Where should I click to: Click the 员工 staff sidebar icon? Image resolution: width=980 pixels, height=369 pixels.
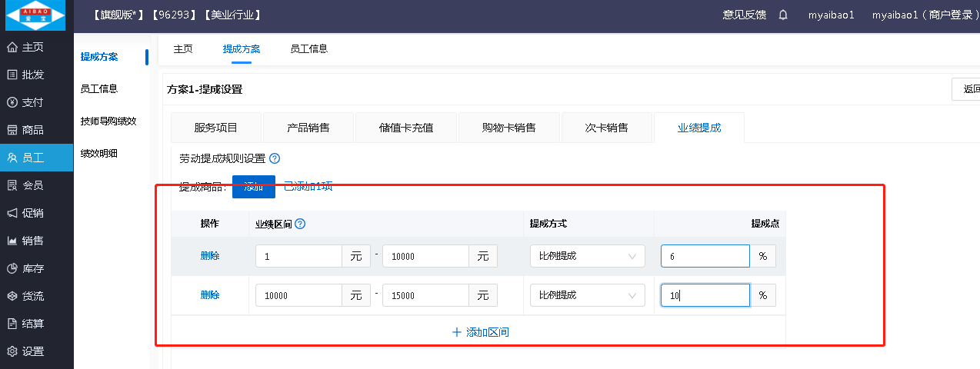tap(12, 158)
